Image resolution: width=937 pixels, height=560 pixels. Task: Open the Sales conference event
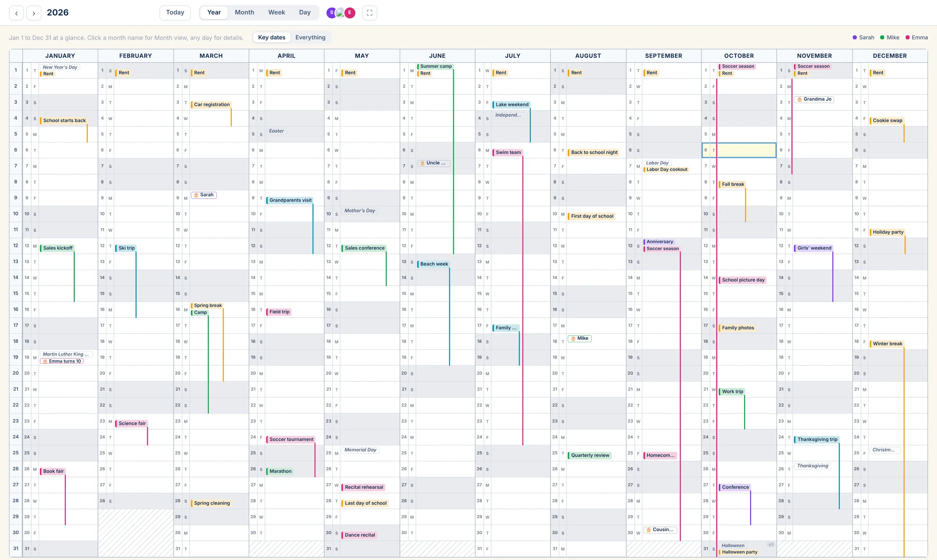364,248
